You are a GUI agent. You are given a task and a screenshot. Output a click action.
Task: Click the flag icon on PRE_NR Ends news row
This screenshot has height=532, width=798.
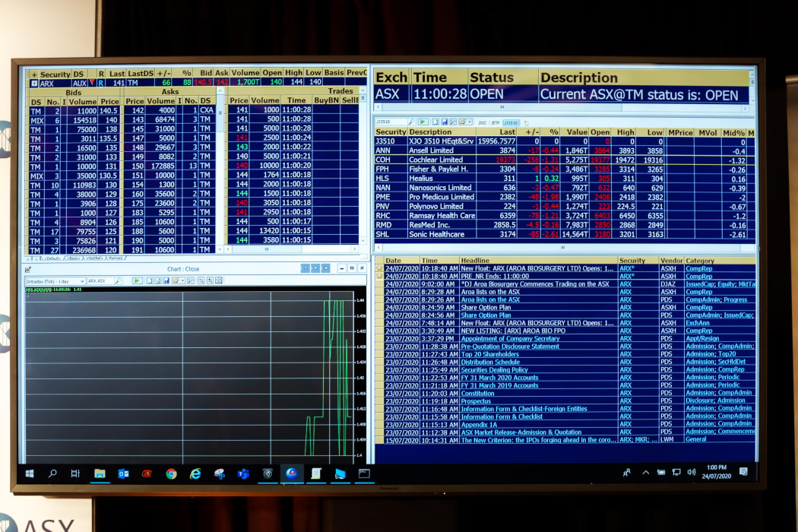(x=380, y=276)
